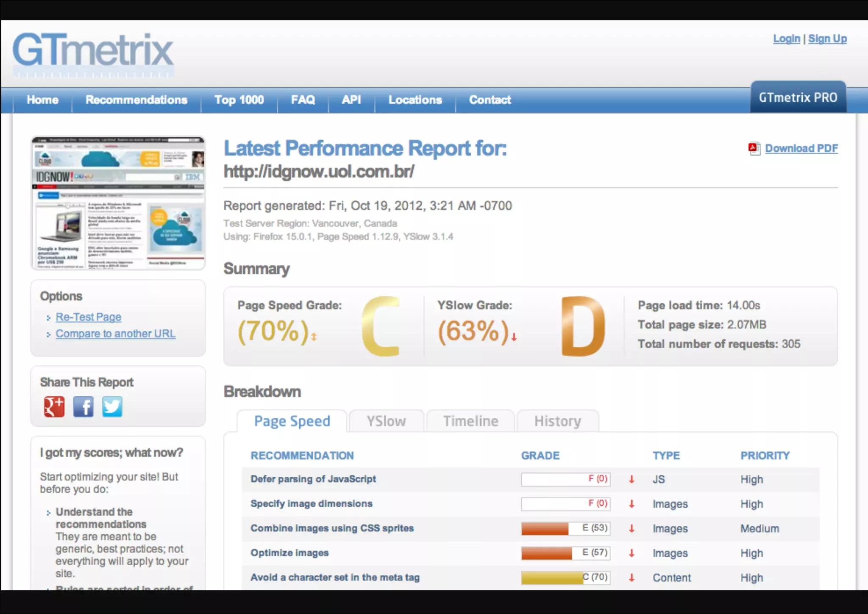Expand Combine images using CSS sprites row
This screenshot has height=614, width=868.
332,528
